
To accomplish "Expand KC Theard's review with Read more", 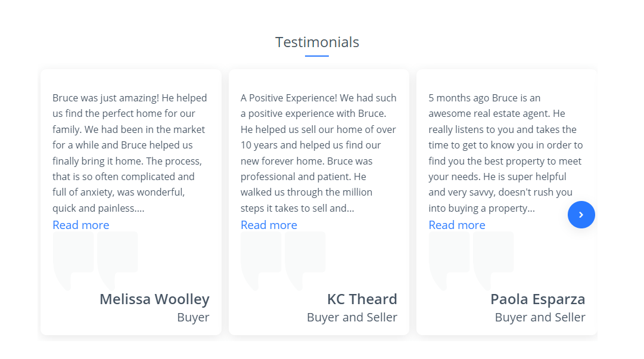I will pyautogui.click(x=269, y=225).
